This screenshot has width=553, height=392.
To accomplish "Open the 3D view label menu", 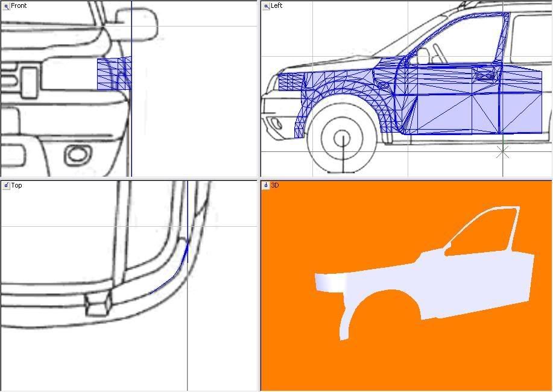I will coord(276,185).
